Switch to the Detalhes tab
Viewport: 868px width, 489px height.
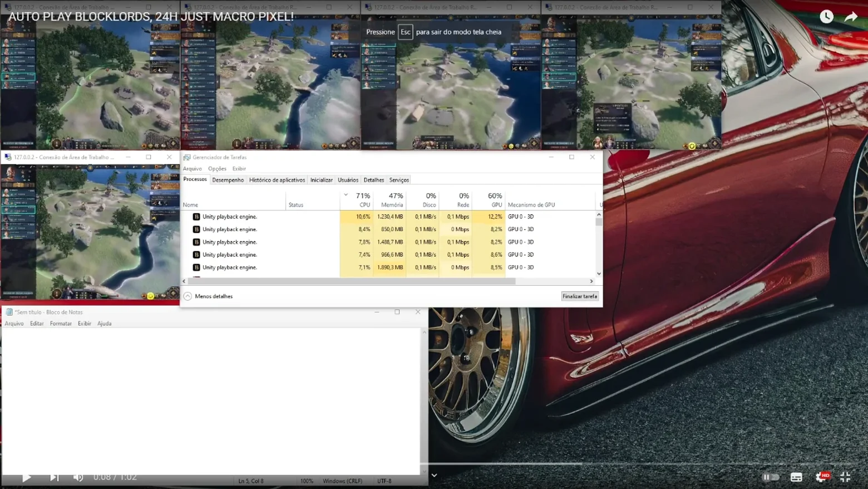374,180
